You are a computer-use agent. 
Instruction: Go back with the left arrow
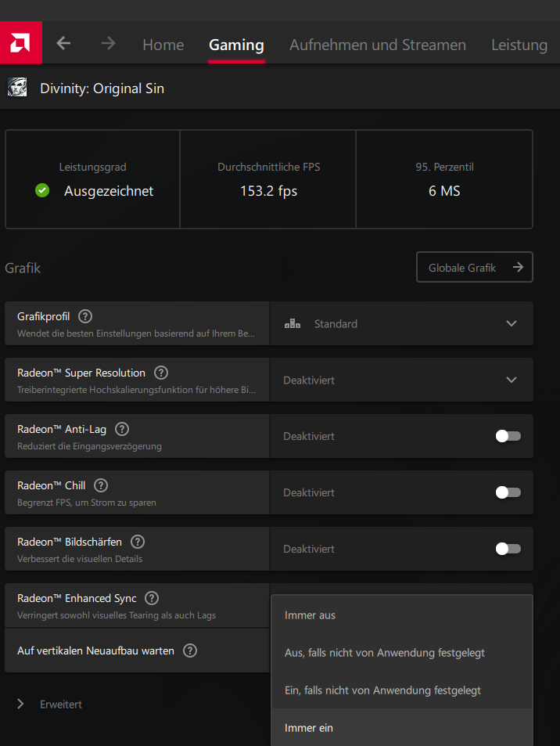click(64, 44)
